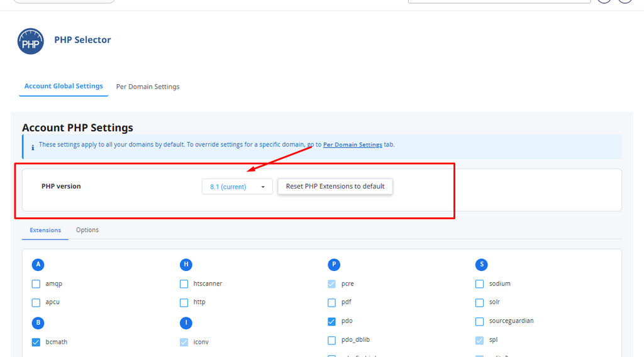Click the letter S group badge

(x=481, y=265)
